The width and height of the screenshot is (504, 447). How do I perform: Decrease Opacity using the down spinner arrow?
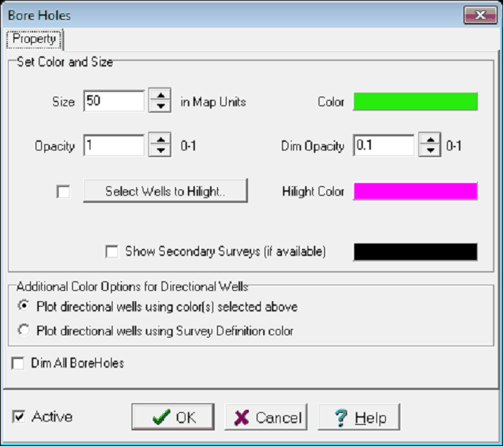coord(161,151)
